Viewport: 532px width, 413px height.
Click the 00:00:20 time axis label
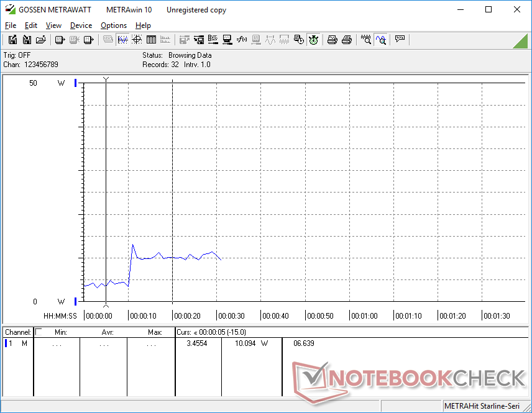pos(187,316)
